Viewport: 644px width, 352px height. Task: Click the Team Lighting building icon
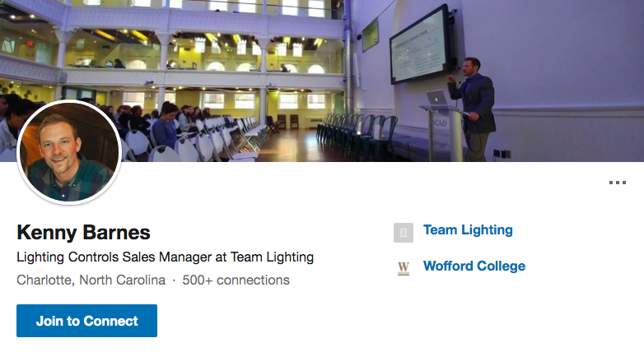404,233
